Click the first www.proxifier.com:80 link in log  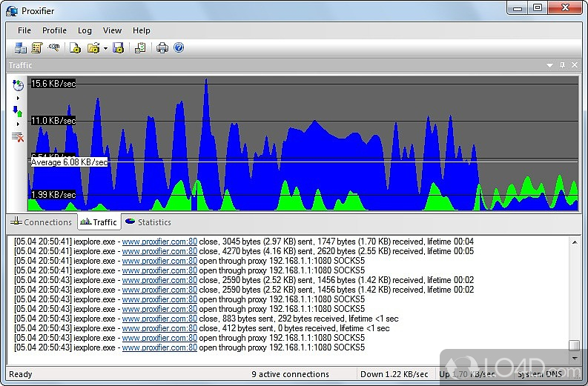tap(159, 242)
